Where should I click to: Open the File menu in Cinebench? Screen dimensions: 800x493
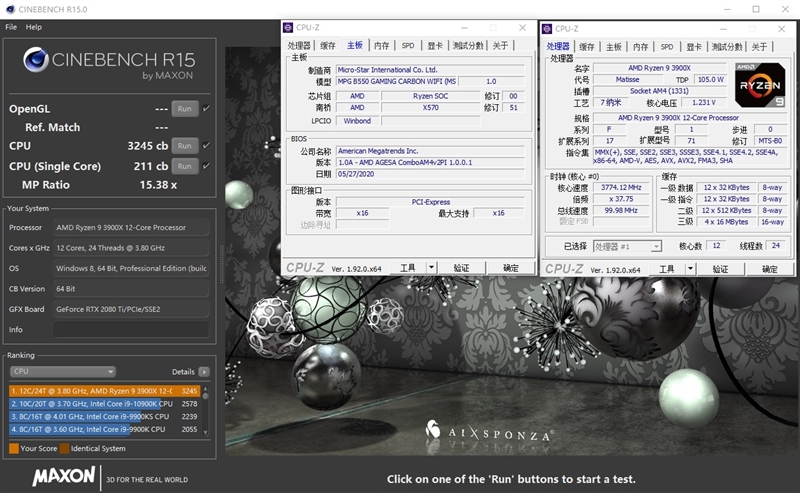pyautogui.click(x=11, y=27)
